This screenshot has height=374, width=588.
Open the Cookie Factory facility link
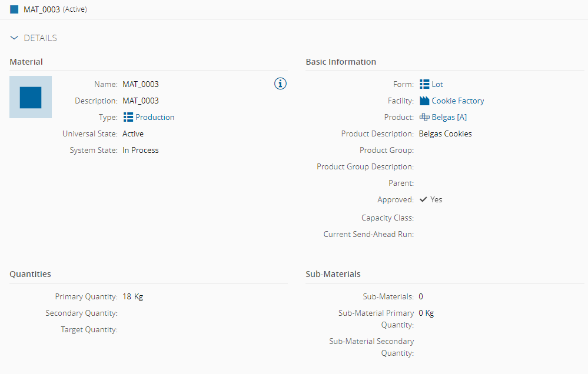[x=458, y=101]
